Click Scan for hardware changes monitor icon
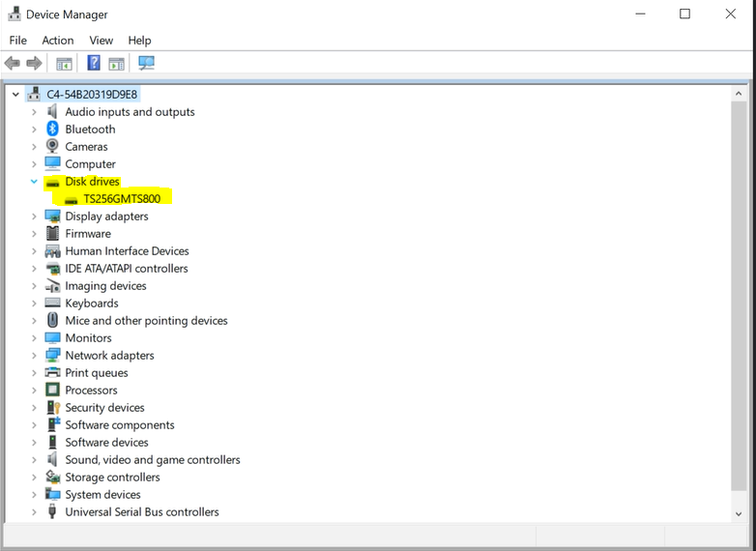Screen dimensions: 756x551 [x=146, y=63]
